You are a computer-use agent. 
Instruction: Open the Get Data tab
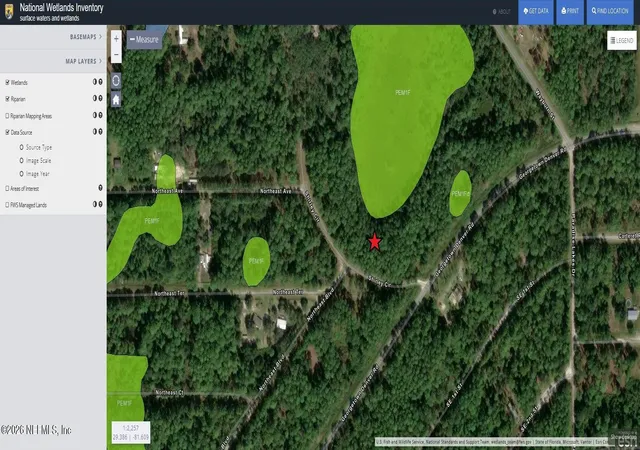tap(536, 11)
